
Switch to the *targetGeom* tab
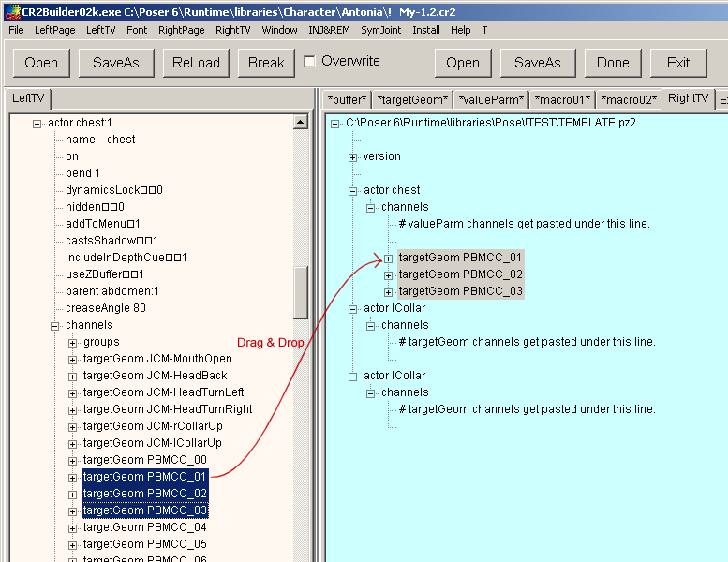click(412, 100)
